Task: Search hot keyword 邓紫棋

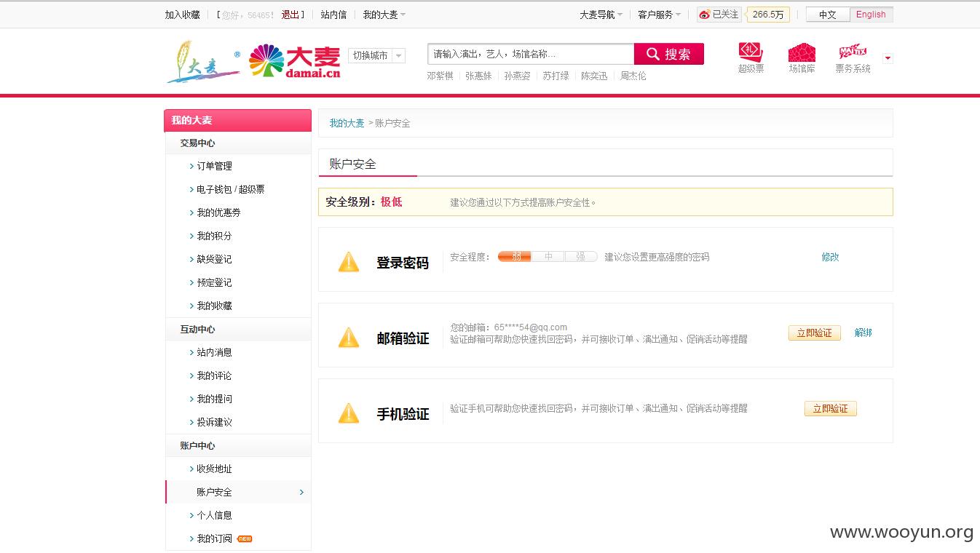Action: point(440,76)
